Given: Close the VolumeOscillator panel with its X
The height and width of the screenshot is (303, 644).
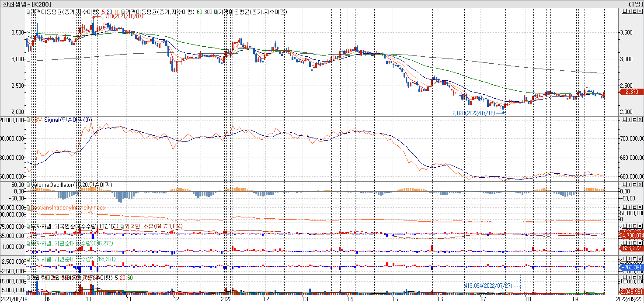Looking at the screenshot, I should 640,185.
